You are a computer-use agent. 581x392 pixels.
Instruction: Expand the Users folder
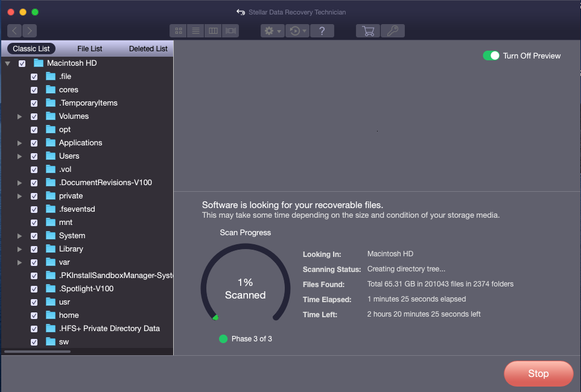coord(20,156)
